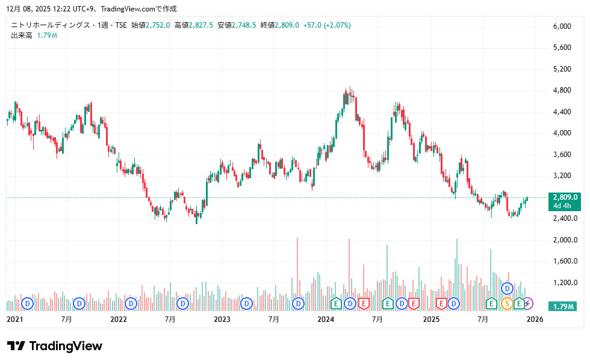590x364 pixels.
Task: Click the blue D dividend marker under 2025
Action: point(453,304)
